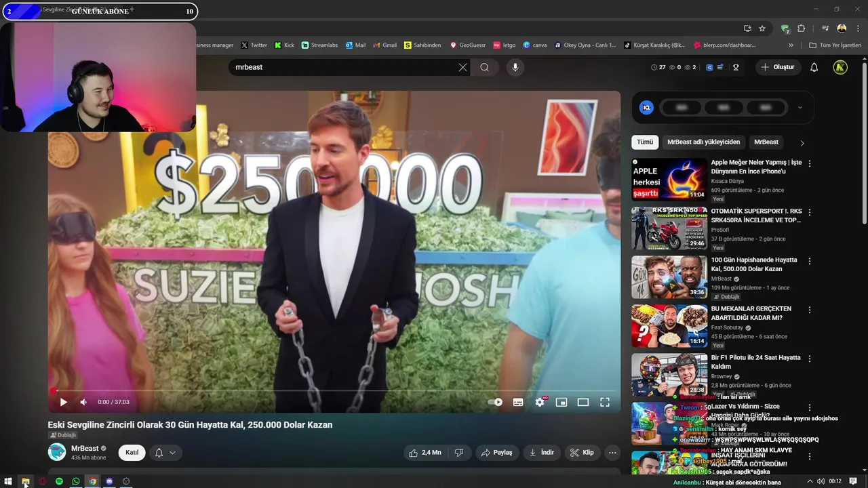The height and width of the screenshot is (488, 868).
Task: Enter fullscreen mode
Action: (605, 402)
